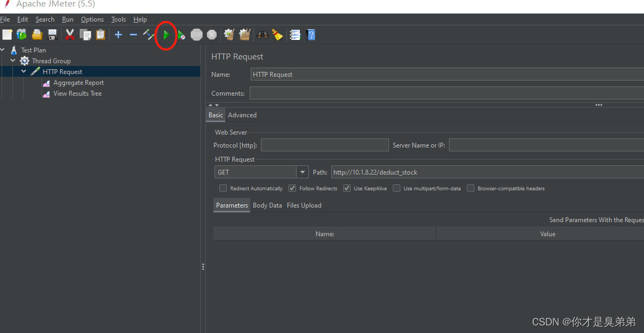Image resolution: width=644 pixels, height=333 pixels.
Task: Click the Open file folder icon
Action: (x=37, y=35)
